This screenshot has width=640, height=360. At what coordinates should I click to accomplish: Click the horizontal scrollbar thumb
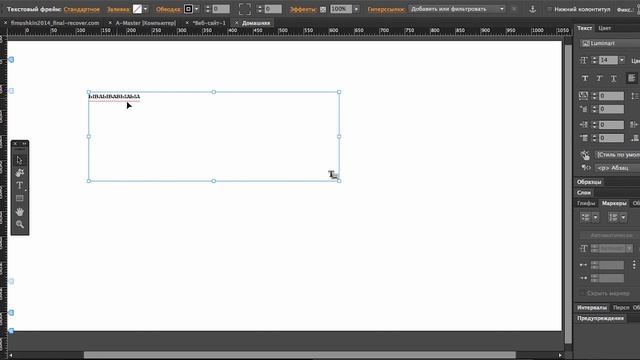click(x=300, y=355)
